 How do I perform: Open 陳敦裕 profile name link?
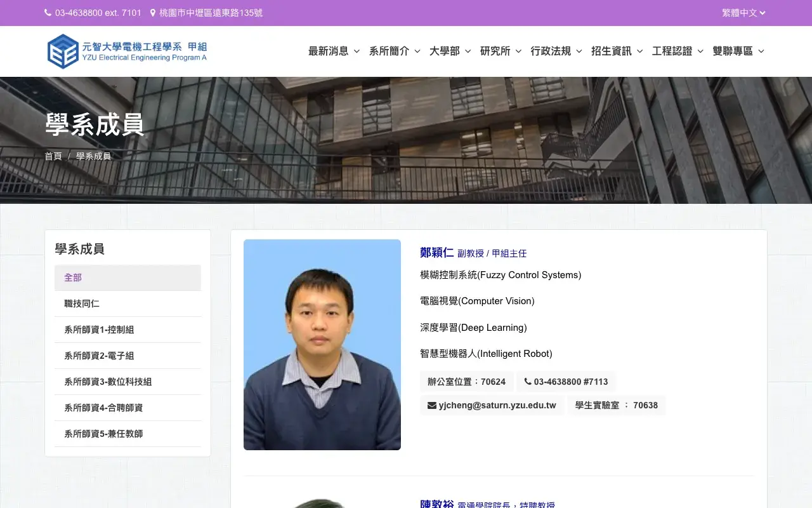tap(436, 504)
